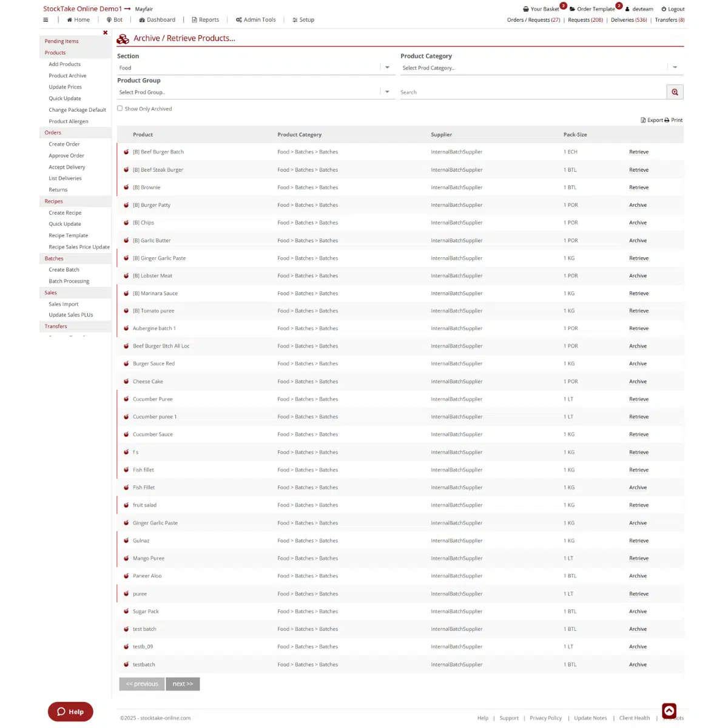Select Product Archive in sidebar
728x728 pixels.
click(67, 76)
